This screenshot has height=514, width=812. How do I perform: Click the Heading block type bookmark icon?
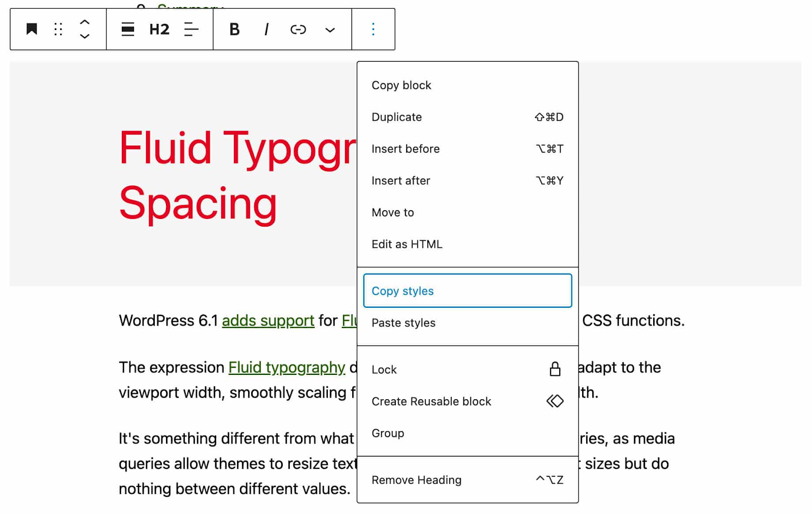pos(31,29)
